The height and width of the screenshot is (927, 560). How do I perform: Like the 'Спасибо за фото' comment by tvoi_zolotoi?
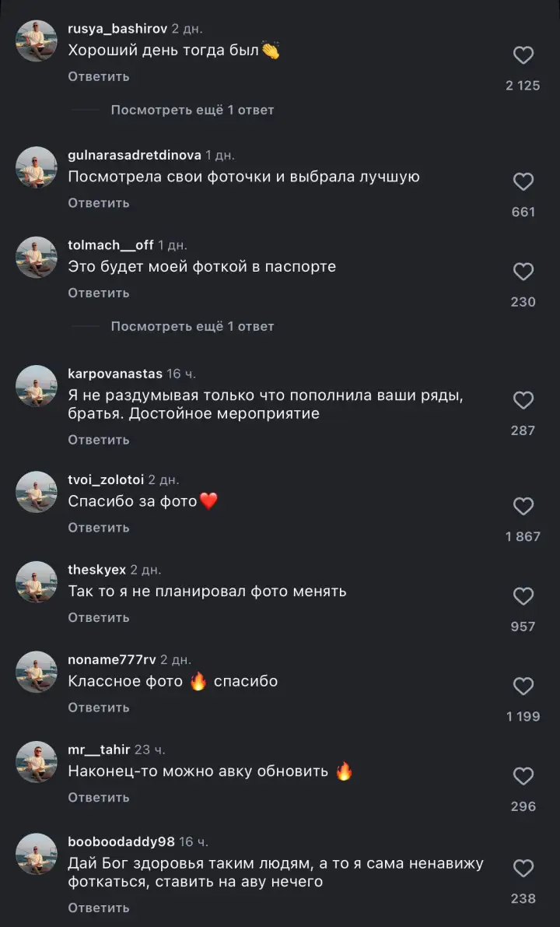pyautogui.click(x=523, y=506)
